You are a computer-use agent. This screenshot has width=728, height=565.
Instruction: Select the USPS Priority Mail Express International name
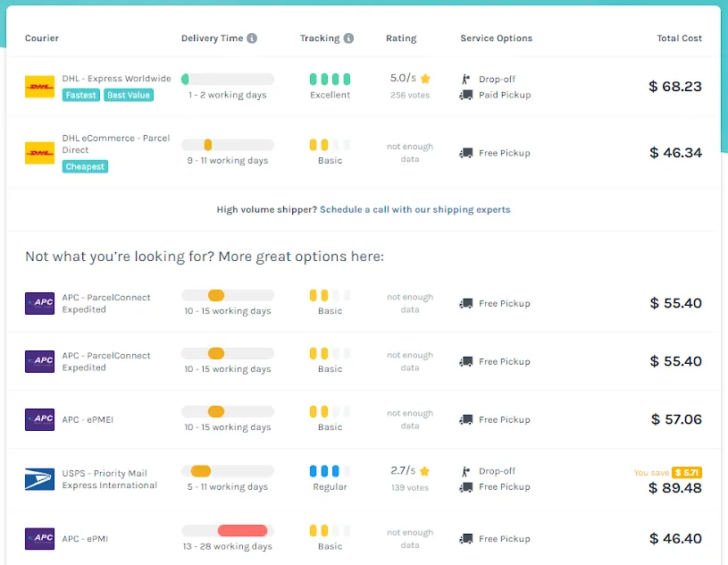(110, 479)
